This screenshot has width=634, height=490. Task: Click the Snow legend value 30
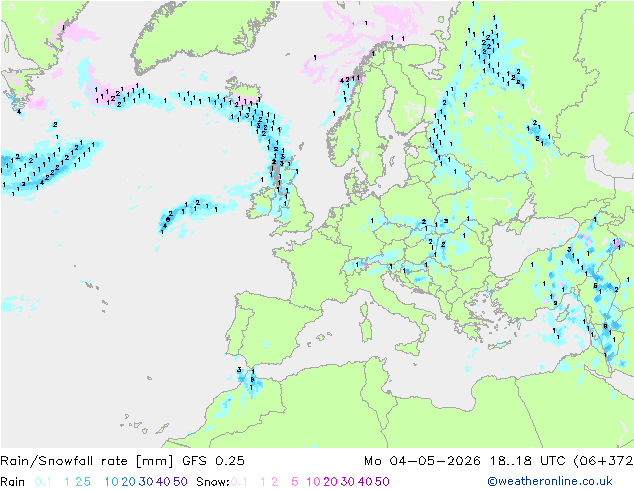click(348, 482)
